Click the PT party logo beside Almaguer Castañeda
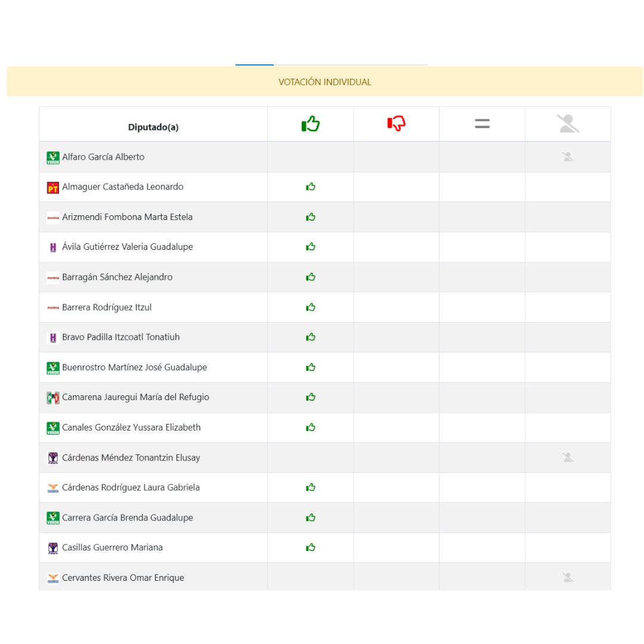The width and height of the screenshot is (644, 644). 53,188
